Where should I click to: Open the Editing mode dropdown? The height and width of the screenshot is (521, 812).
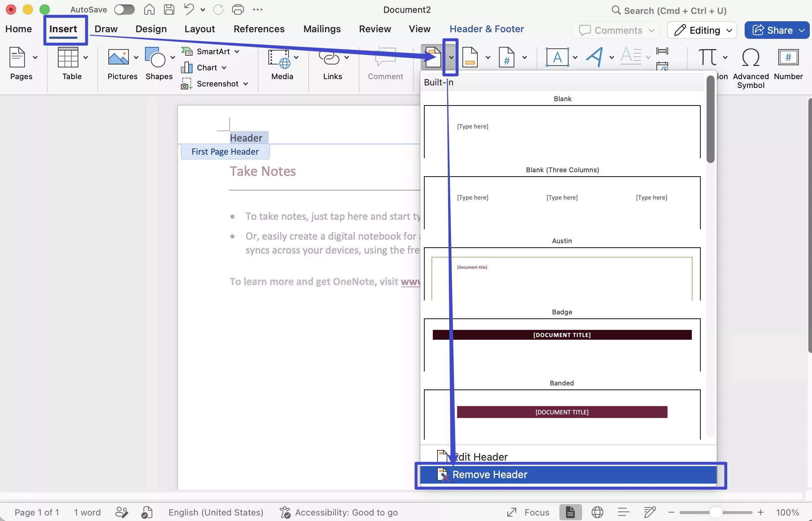[x=702, y=30]
